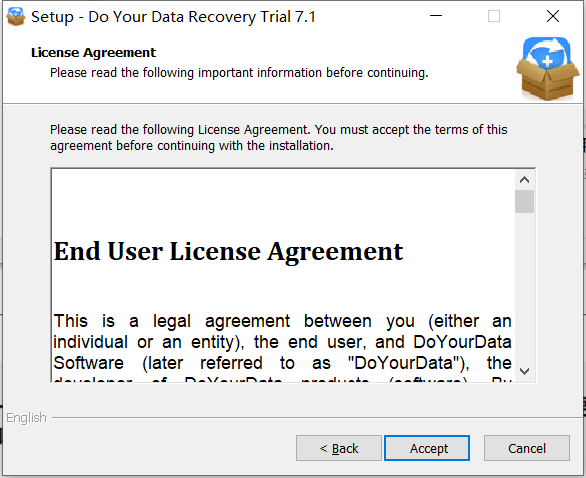
Task: Click the 'You must accept the terms' instruction text
Action: [x=411, y=130]
